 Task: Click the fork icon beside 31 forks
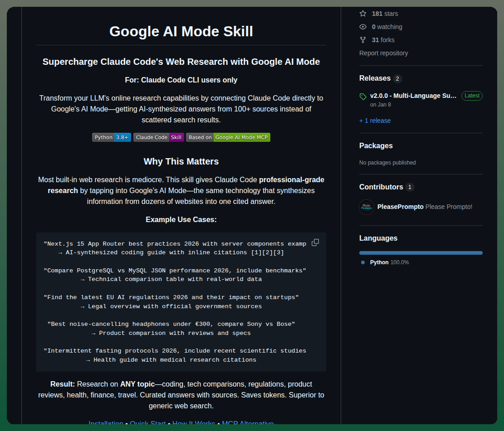click(363, 40)
